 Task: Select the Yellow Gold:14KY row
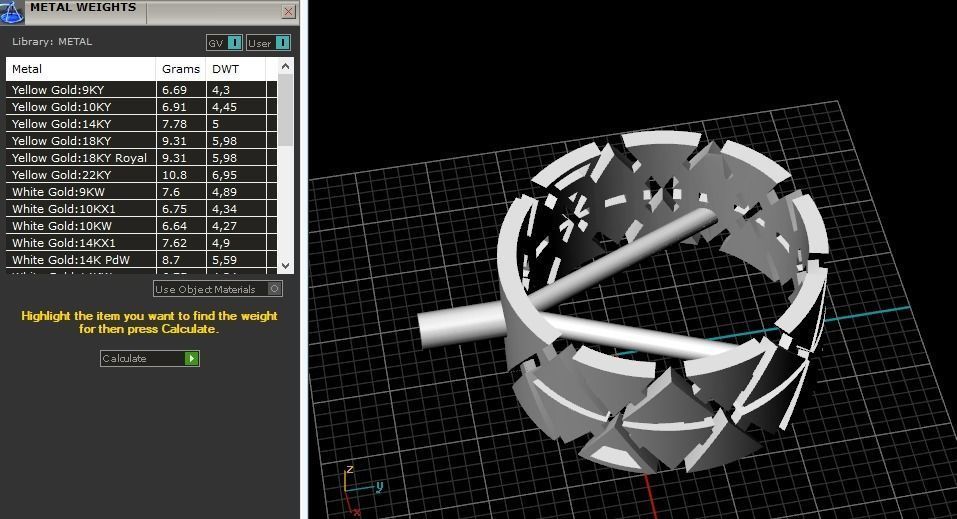pos(142,124)
